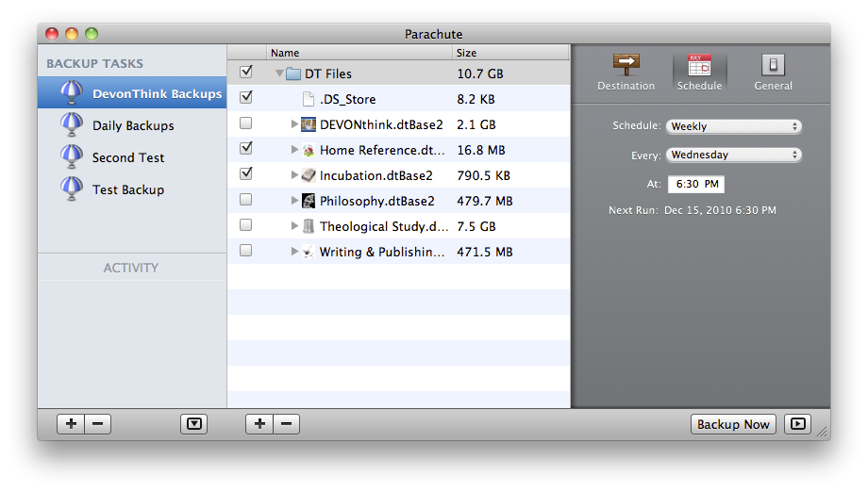Expand the Home Reference item
The height and width of the screenshot is (492, 868).
[294, 150]
